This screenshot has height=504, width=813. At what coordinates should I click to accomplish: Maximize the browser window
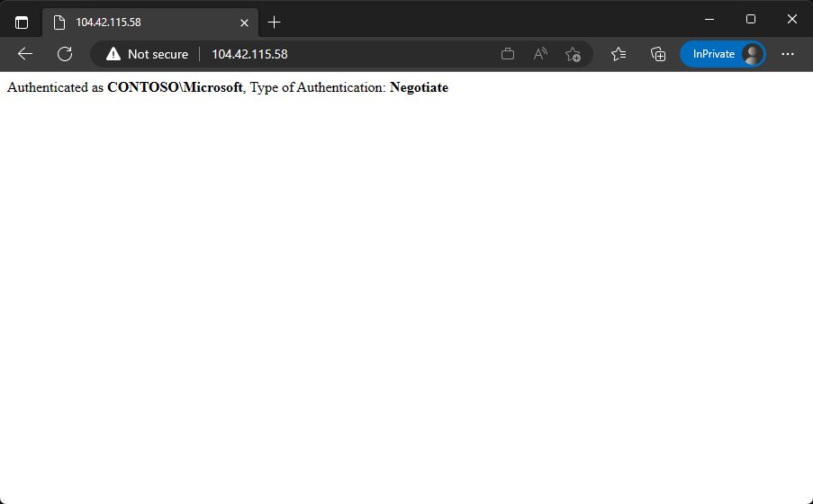coord(750,19)
